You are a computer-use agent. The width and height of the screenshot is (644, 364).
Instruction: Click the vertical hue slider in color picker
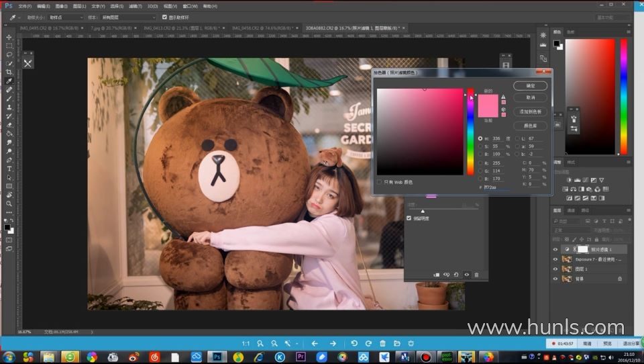(470, 131)
